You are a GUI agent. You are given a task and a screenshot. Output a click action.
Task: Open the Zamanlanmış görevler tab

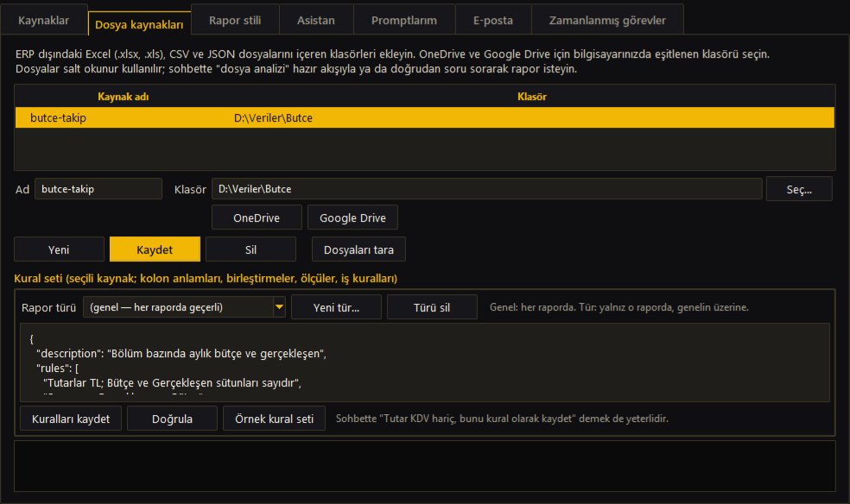[607, 20]
